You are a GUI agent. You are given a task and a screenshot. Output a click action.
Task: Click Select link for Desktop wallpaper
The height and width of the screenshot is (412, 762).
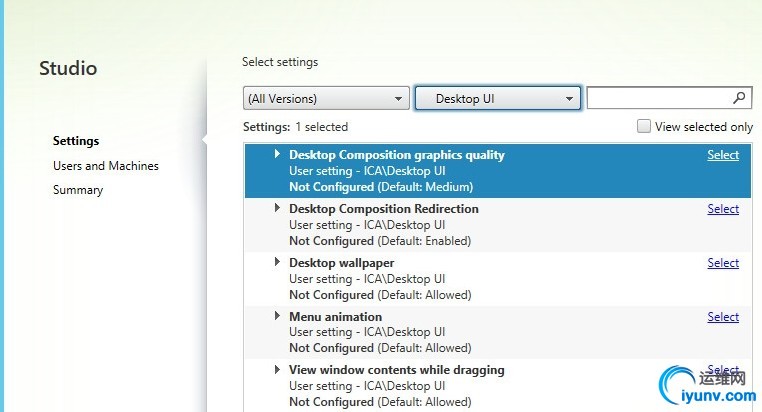point(723,263)
